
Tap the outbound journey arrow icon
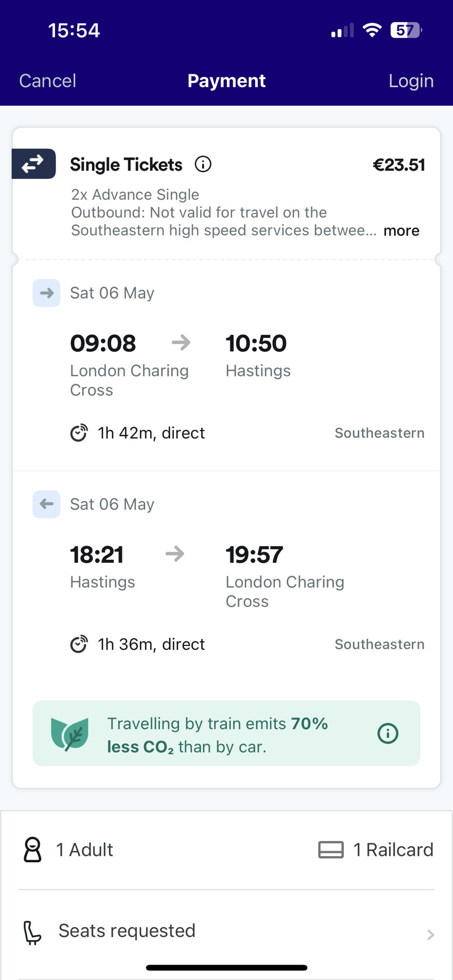click(x=46, y=293)
